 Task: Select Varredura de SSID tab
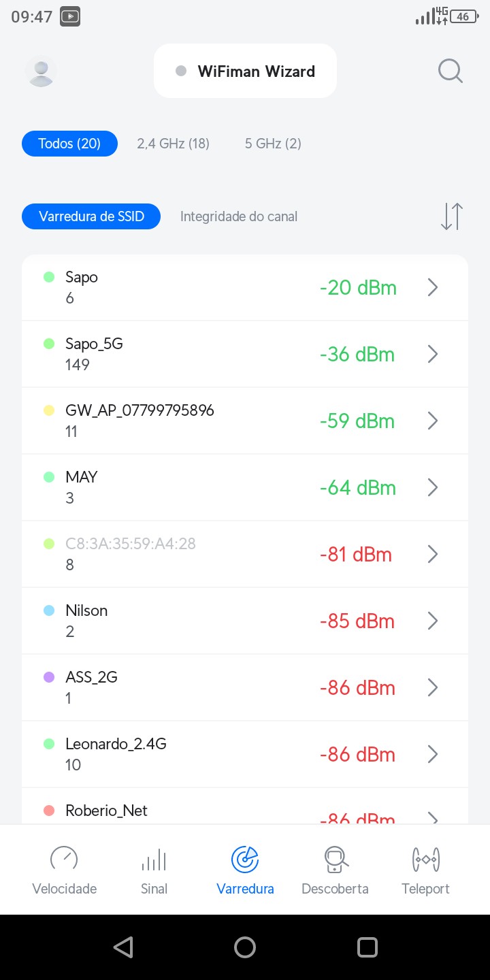pyautogui.click(x=91, y=216)
